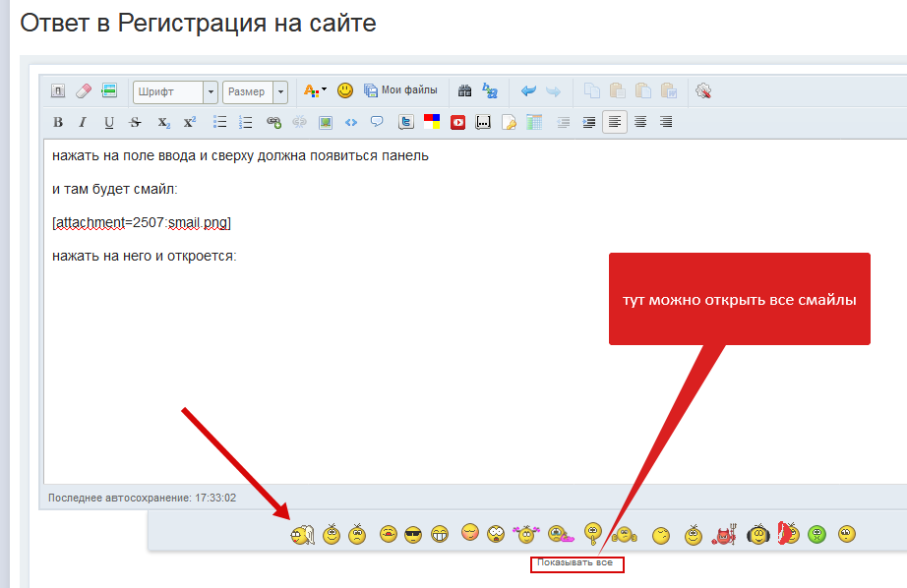
Task: Insert a bulleted list
Action: pos(220,123)
